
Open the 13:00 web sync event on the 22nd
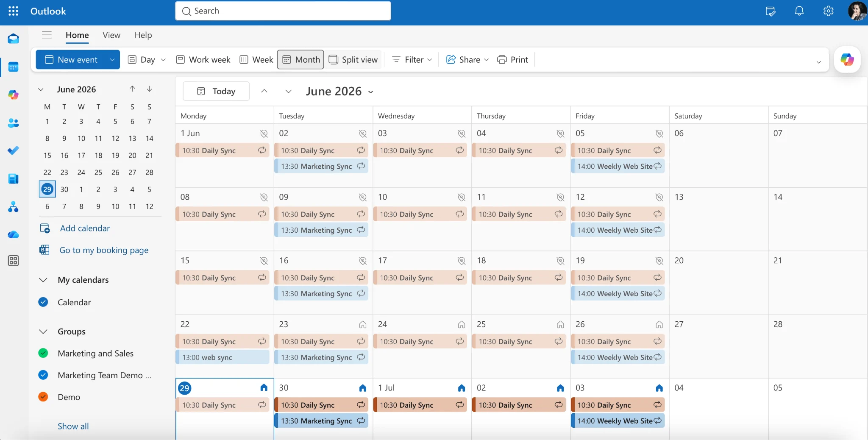pyautogui.click(x=223, y=357)
